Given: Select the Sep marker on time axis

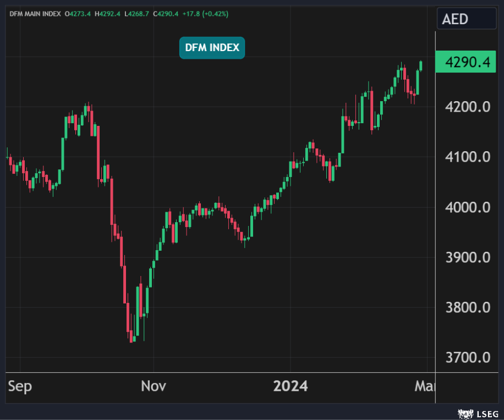Looking at the screenshot, I should pyautogui.click(x=20, y=386).
